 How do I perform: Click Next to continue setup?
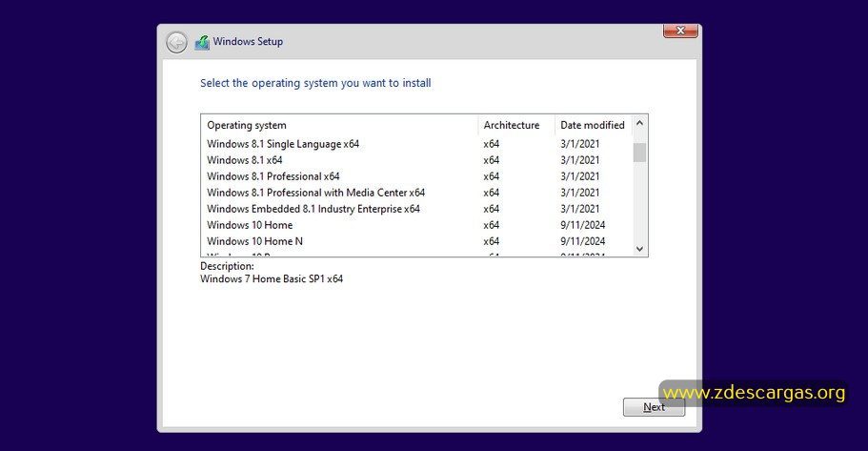[654, 407]
